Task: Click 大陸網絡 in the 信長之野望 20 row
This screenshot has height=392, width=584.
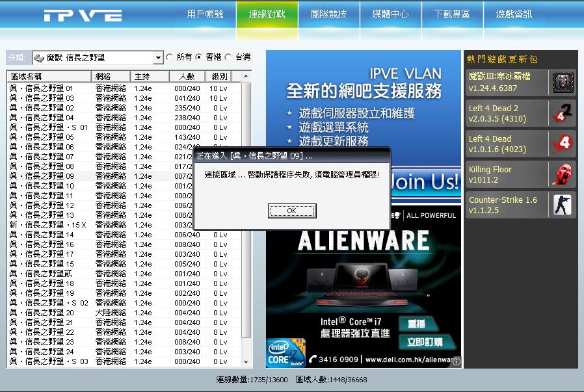Action: 111,313
